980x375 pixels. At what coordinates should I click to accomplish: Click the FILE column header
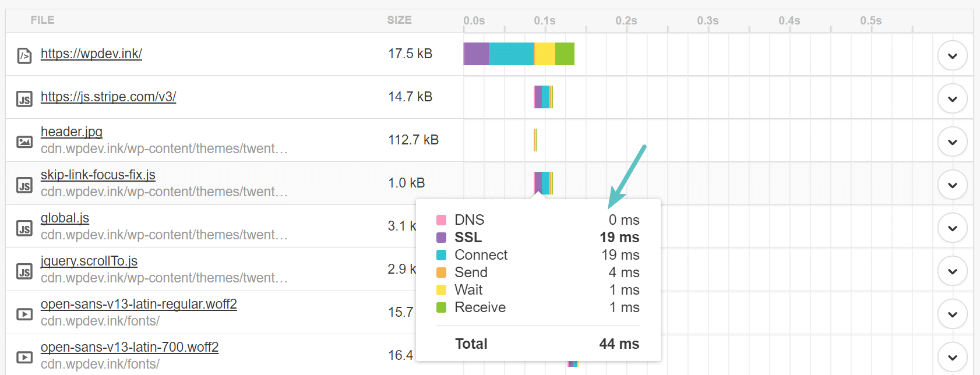click(x=41, y=19)
